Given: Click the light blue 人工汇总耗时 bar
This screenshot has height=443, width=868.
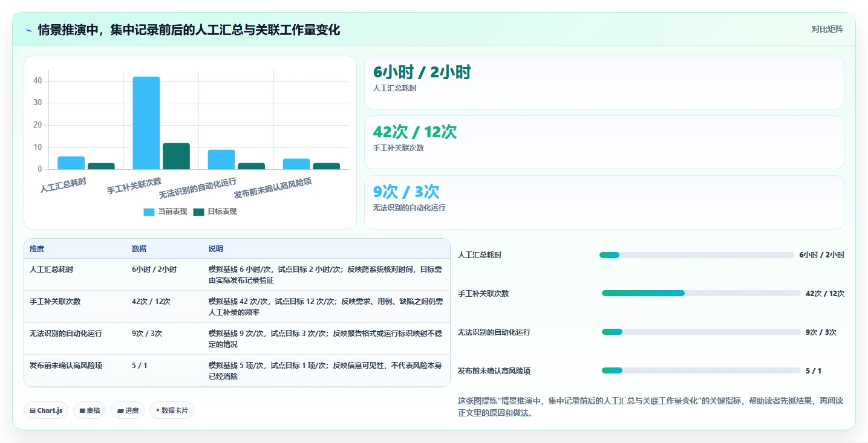Looking at the screenshot, I should (x=71, y=163).
